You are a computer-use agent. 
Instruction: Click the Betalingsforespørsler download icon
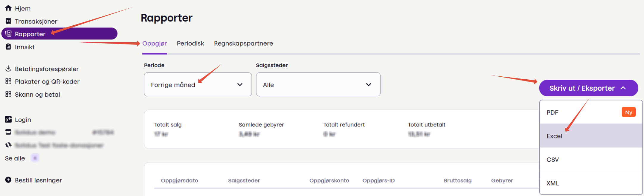pyautogui.click(x=8, y=69)
